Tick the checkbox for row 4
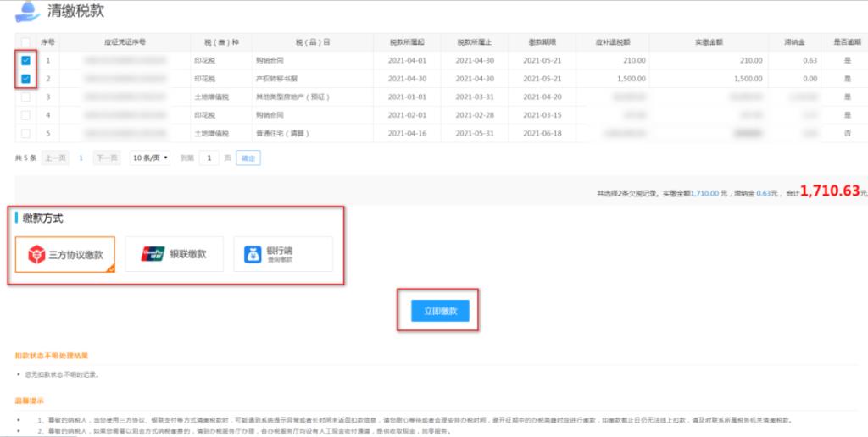The width and height of the screenshot is (868, 437). tap(25, 115)
